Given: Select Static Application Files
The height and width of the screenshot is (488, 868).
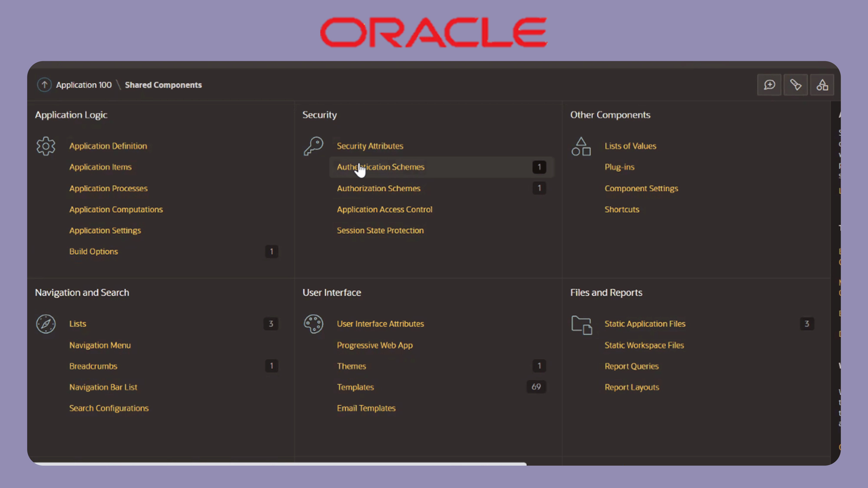Looking at the screenshot, I should [644, 324].
